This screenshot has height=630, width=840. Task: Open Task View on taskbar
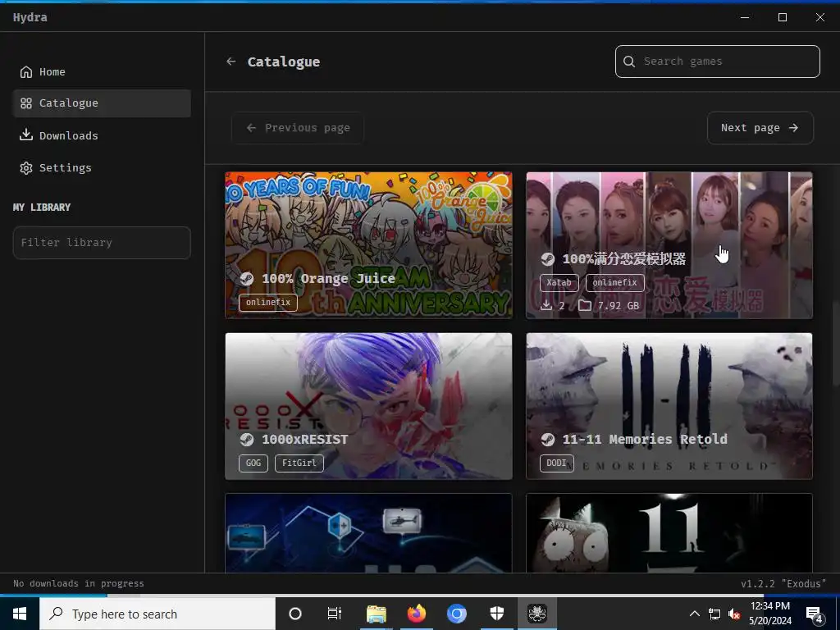(x=335, y=614)
